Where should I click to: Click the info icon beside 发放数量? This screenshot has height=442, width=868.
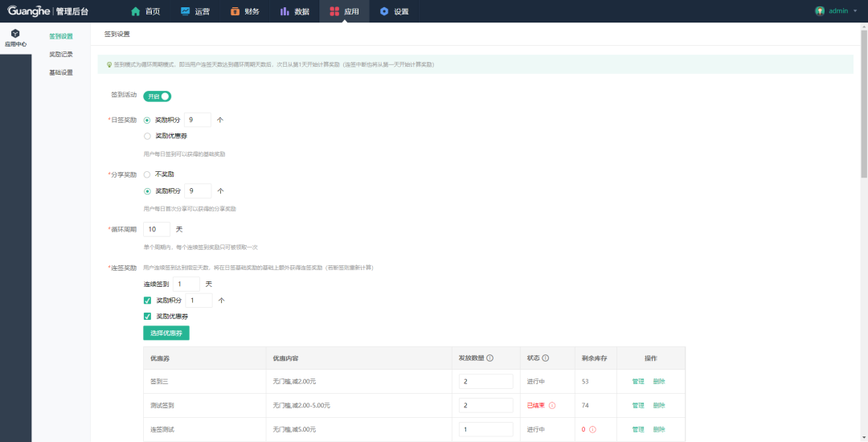(490, 358)
